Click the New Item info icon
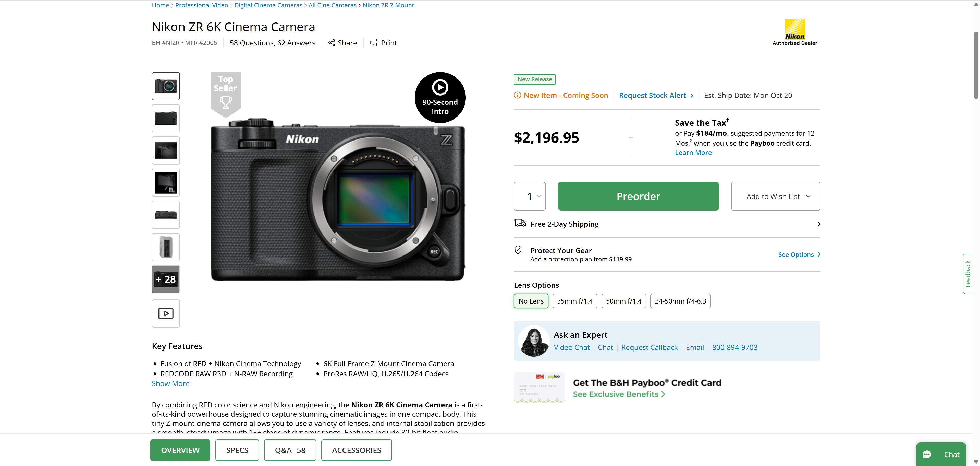980x466 pixels. (517, 95)
